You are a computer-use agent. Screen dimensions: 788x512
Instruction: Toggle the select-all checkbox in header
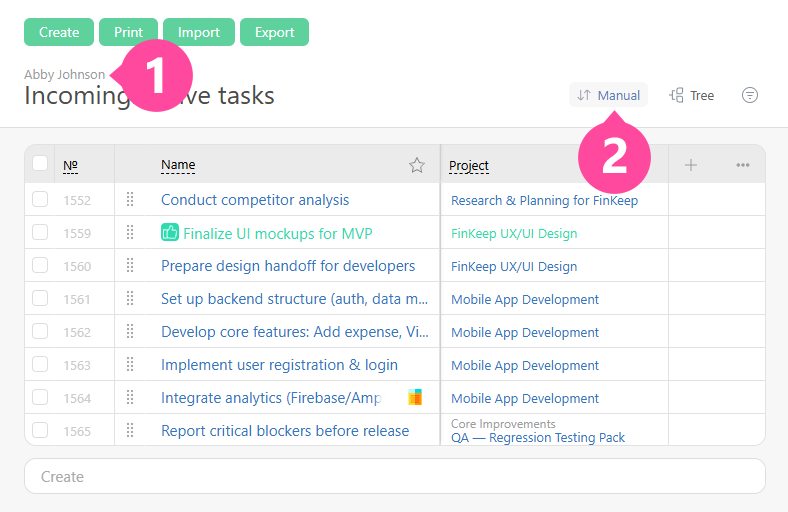coord(40,164)
